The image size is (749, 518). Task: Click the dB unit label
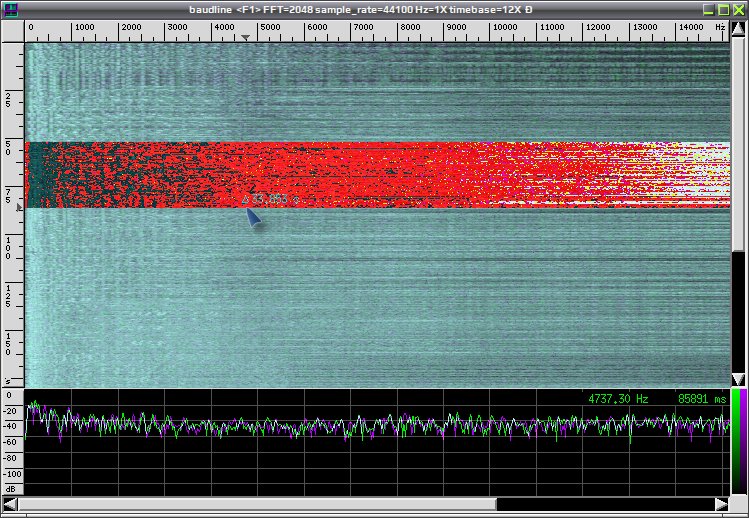click(10, 489)
